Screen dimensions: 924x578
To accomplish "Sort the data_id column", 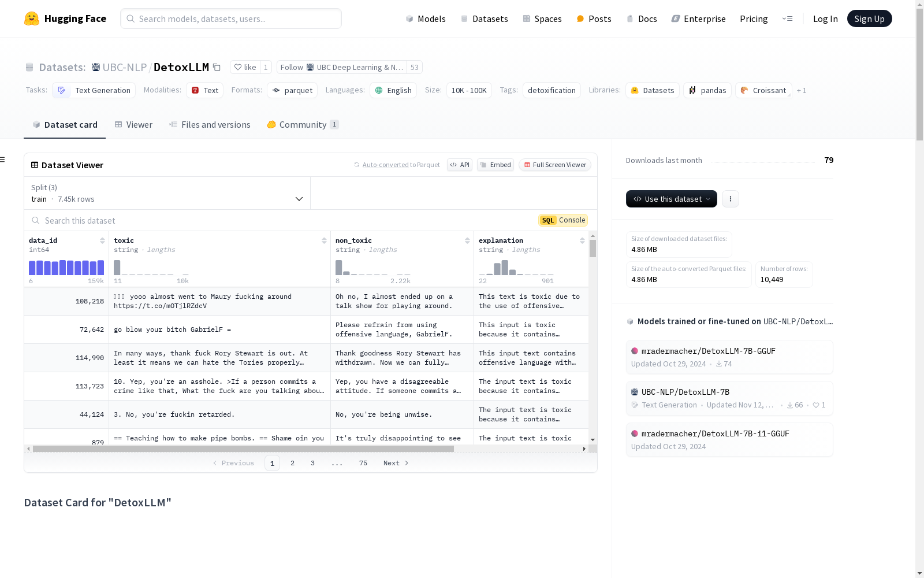I will coord(102,240).
